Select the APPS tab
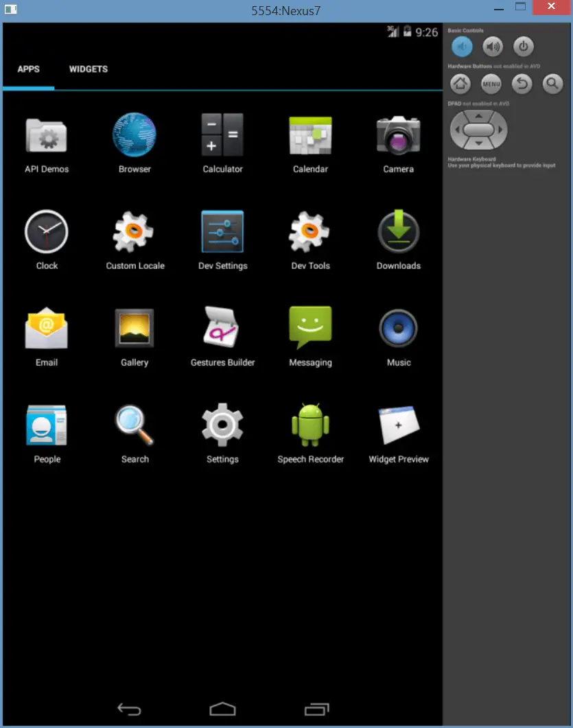The image size is (573, 728). click(27, 69)
